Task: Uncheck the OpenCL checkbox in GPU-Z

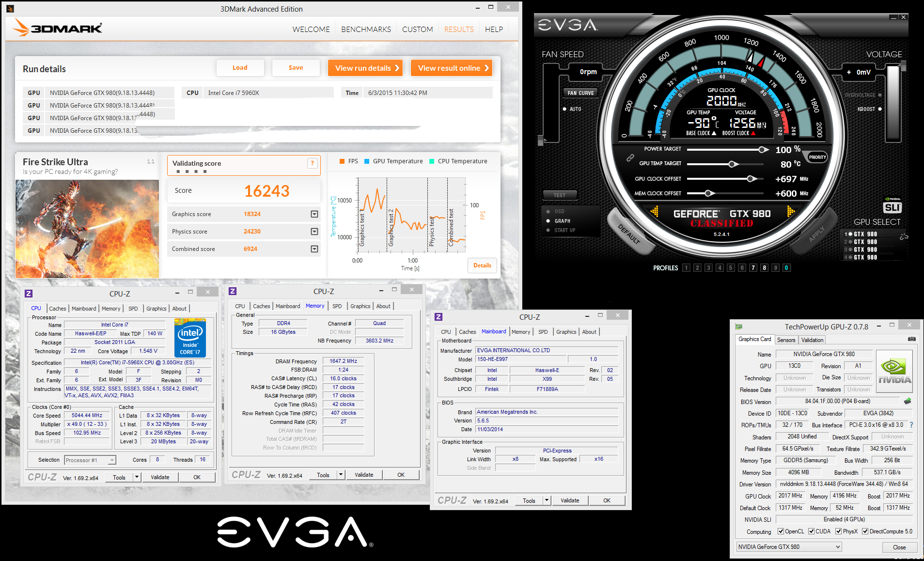Action: (x=781, y=531)
